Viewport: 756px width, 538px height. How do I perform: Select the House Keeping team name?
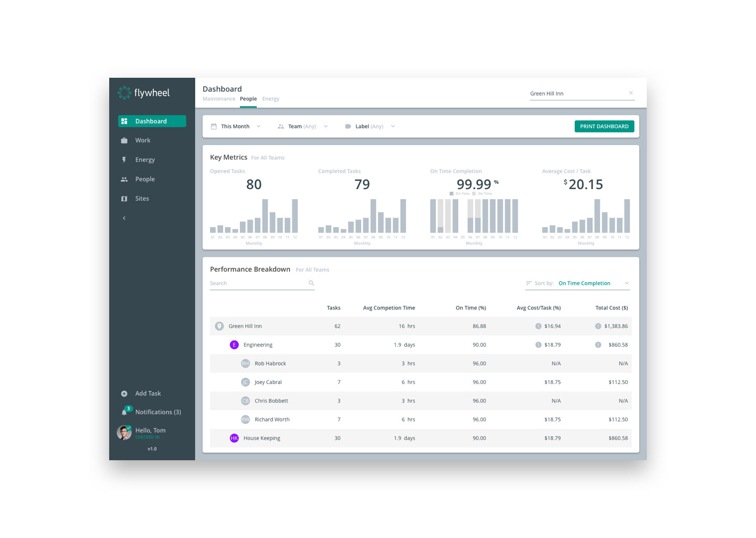click(262, 438)
